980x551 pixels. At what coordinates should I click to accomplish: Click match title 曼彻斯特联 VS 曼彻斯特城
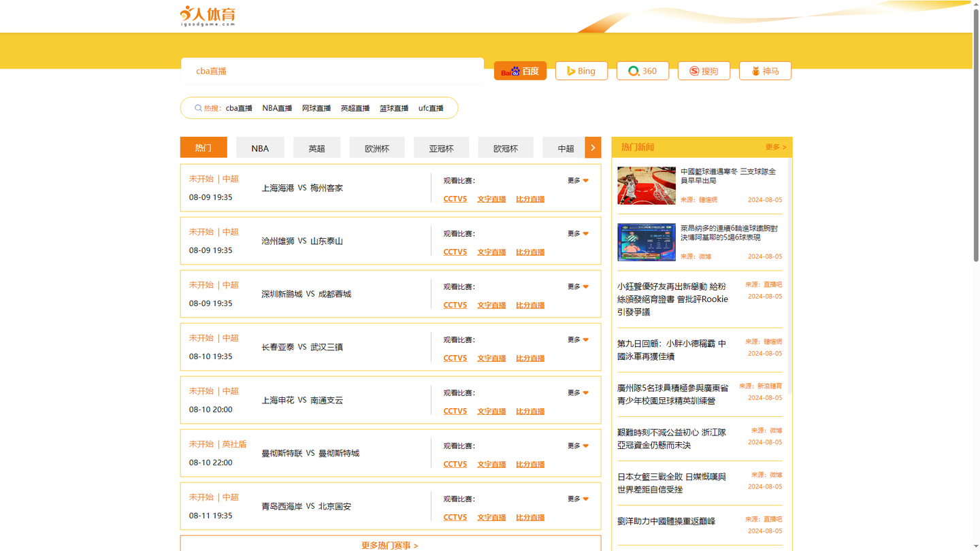pyautogui.click(x=310, y=453)
